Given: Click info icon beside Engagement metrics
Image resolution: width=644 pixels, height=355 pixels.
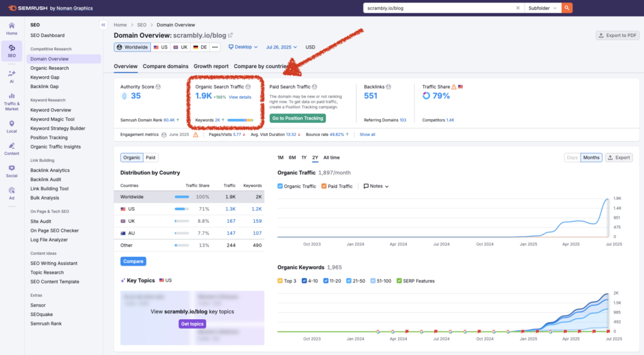Looking at the screenshot, I should (164, 135).
